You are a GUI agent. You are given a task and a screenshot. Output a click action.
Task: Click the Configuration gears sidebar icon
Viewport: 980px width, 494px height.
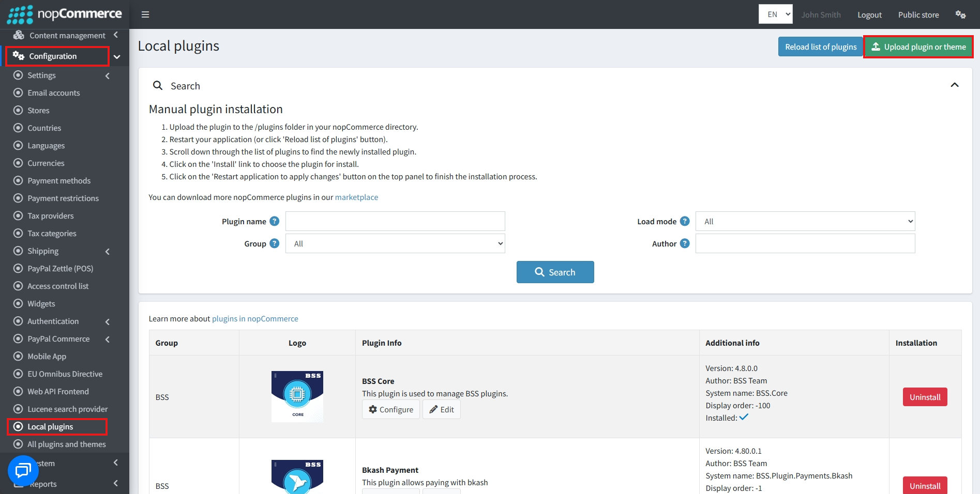[19, 56]
